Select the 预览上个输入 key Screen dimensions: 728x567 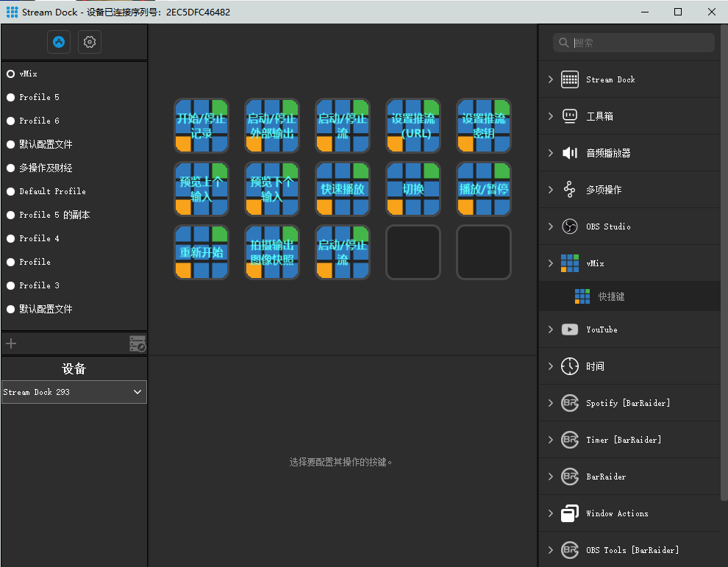(201, 189)
